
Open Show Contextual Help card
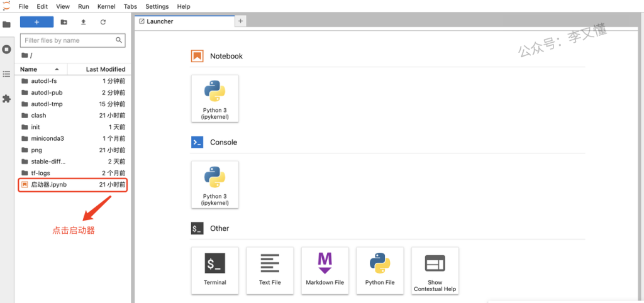click(x=435, y=270)
